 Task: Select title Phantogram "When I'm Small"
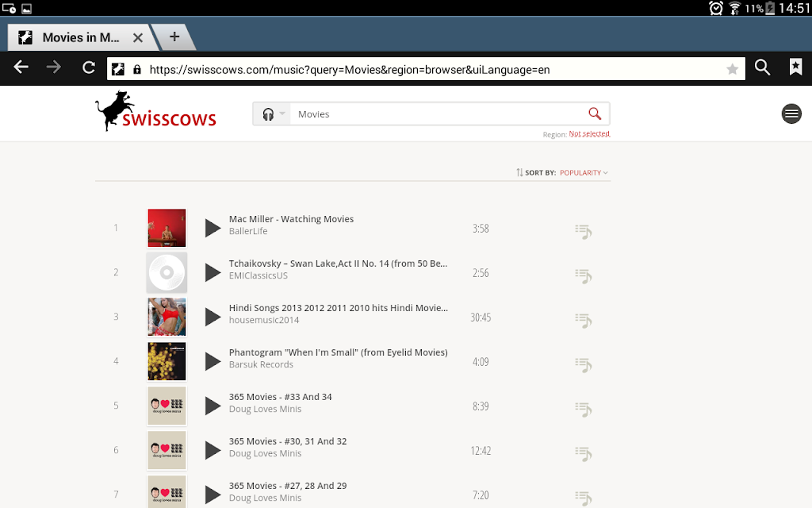tap(338, 352)
